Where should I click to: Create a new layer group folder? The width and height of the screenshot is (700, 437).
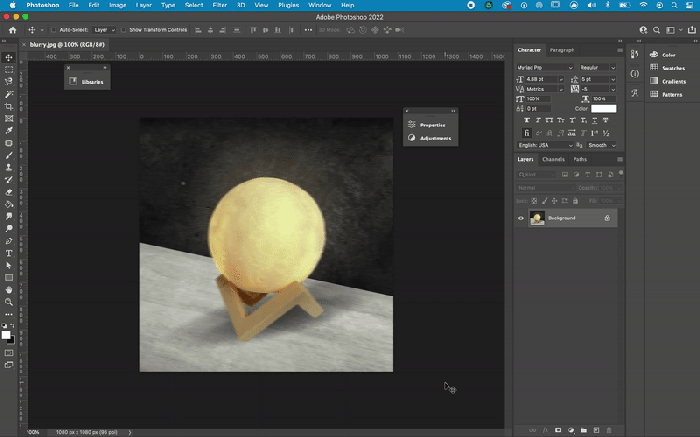pos(583,430)
